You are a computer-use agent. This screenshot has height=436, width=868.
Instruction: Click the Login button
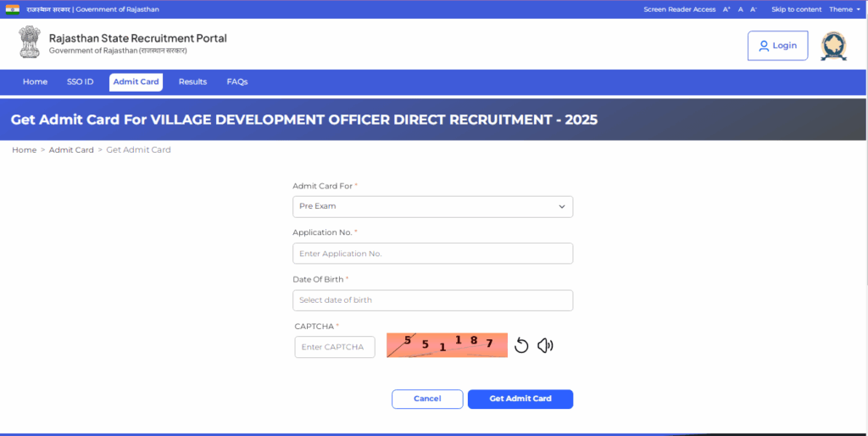point(778,46)
